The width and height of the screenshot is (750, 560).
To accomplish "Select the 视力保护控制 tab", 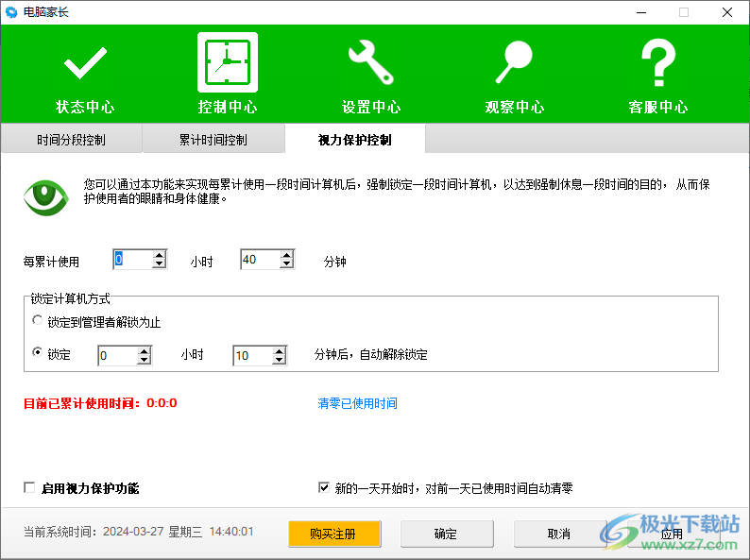I will click(x=355, y=139).
